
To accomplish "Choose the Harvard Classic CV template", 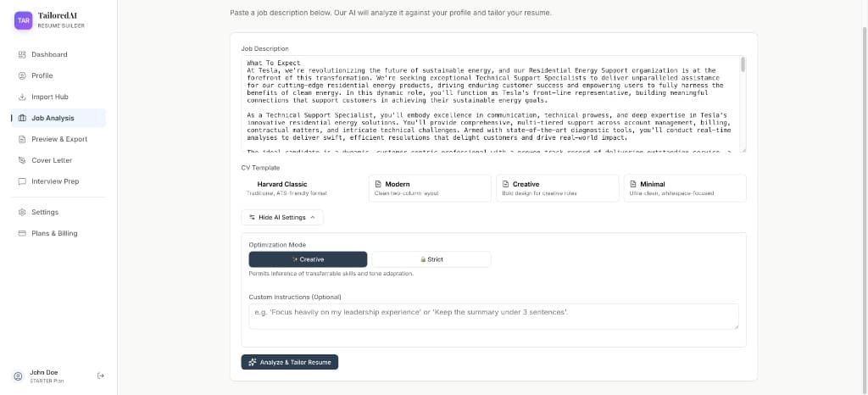I will [303, 188].
